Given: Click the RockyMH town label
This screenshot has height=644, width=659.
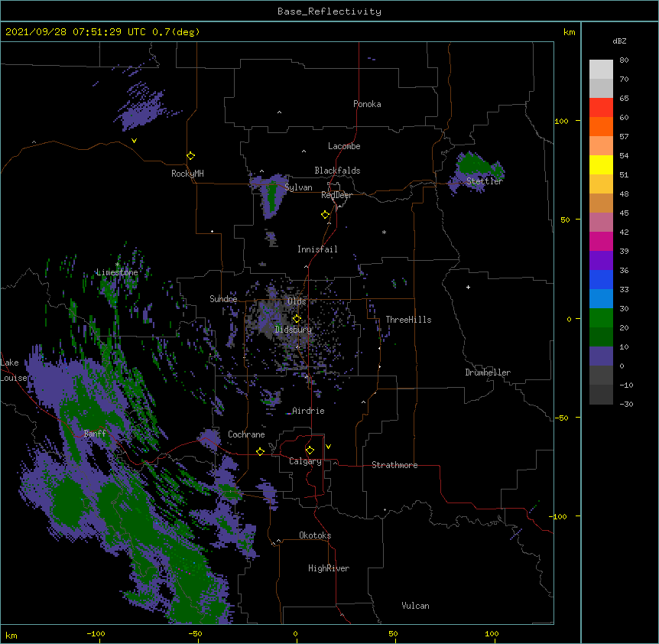Looking at the screenshot, I should [x=187, y=174].
